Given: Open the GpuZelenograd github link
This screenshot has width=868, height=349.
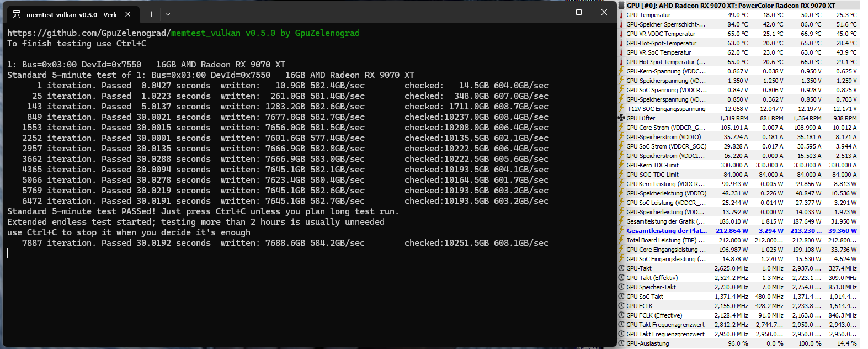Looking at the screenshot, I should [89, 33].
